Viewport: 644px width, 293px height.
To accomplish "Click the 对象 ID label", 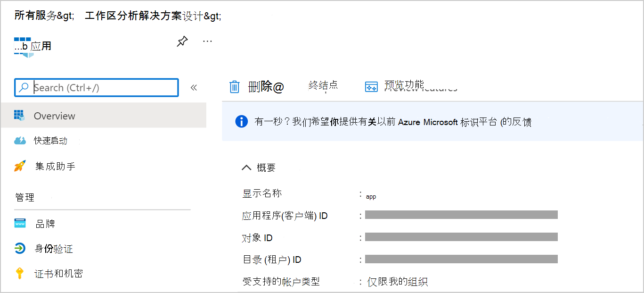I will [257, 238].
